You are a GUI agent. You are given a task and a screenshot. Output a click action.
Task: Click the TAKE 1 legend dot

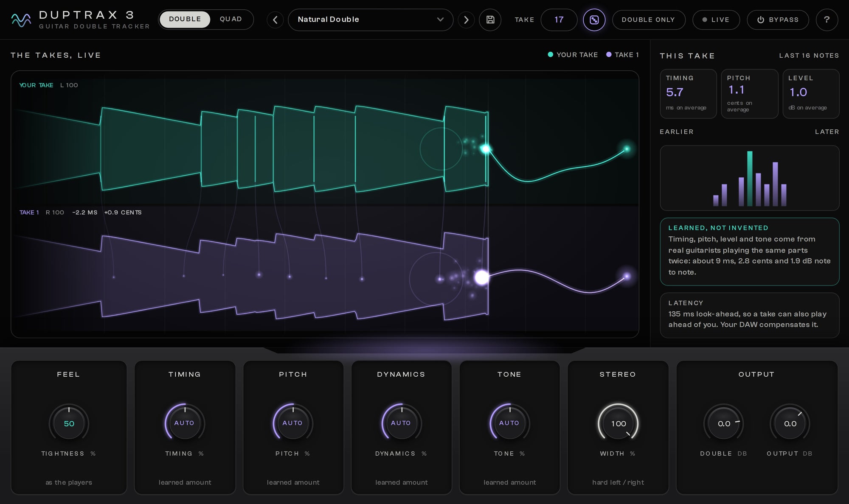(609, 55)
